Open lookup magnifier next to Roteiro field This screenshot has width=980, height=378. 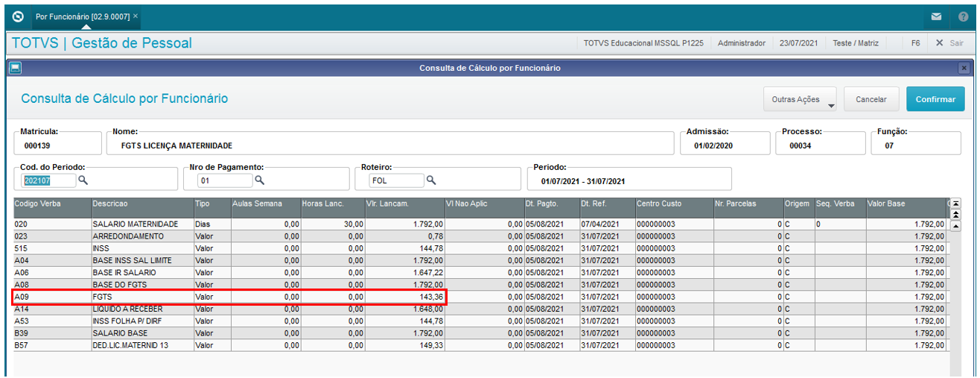pyautogui.click(x=431, y=180)
